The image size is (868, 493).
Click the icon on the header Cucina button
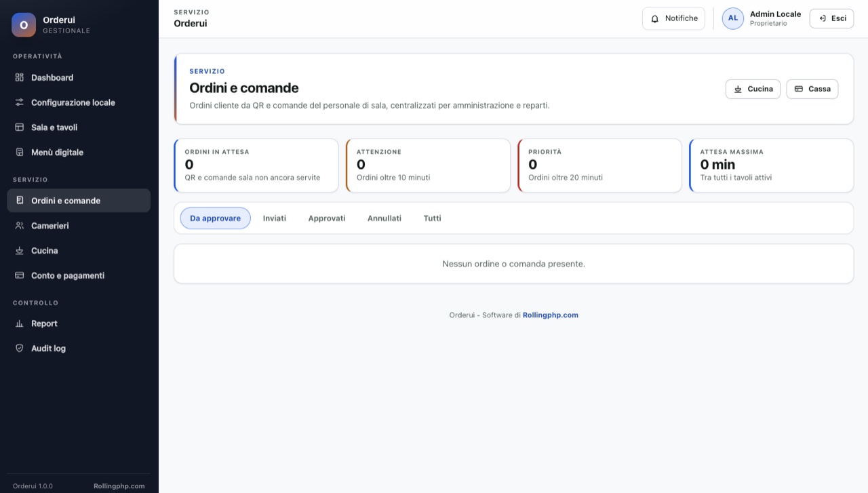(738, 89)
